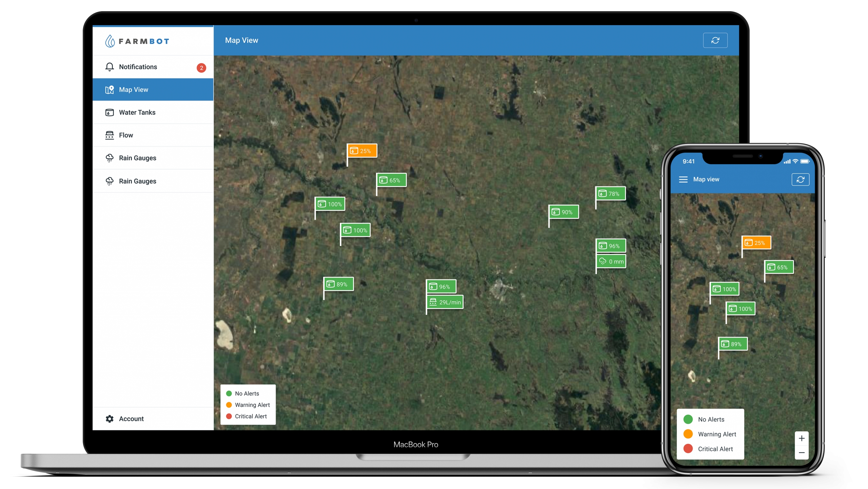Tap 'Map view' title on phone header
Viewport: 868px width, 489px height.
[706, 179]
